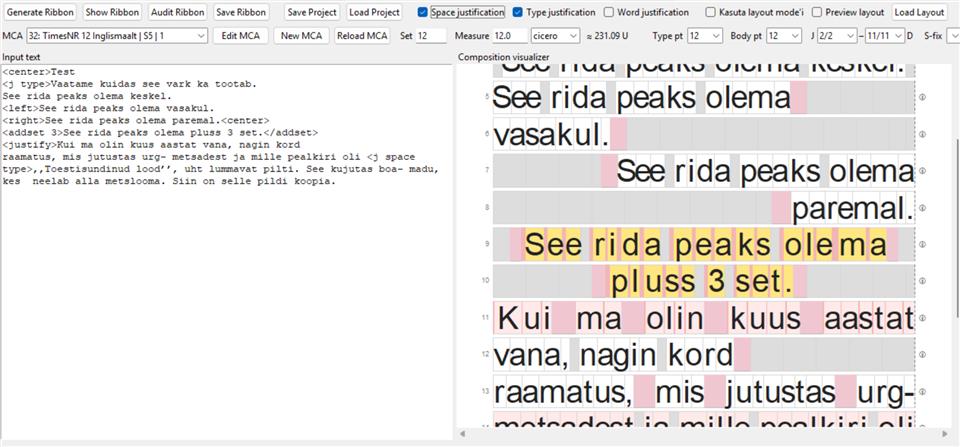Click info icon beside visualizer line 9
The width and height of the screenshot is (960, 447).
(922, 244)
